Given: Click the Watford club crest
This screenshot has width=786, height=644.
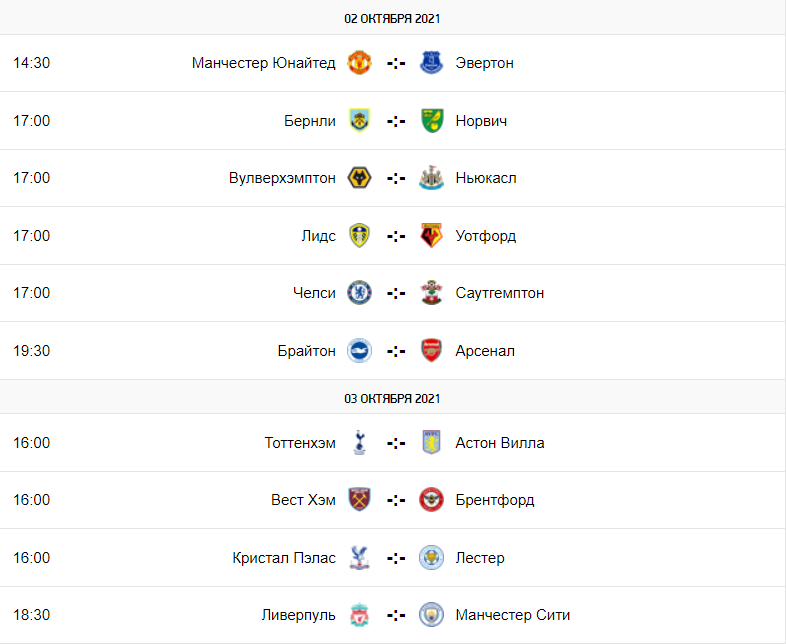Looking at the screenshot, I should click(x=431, y=236).
